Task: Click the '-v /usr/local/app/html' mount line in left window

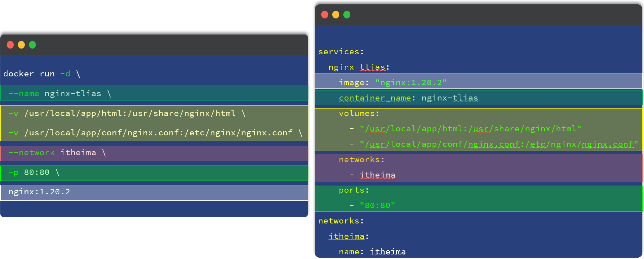Action: pos(127,113)
